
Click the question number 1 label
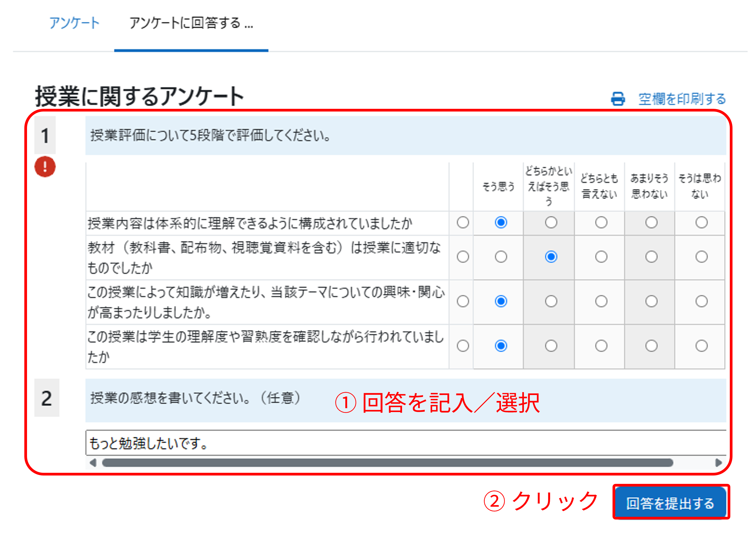pos(45,135)
